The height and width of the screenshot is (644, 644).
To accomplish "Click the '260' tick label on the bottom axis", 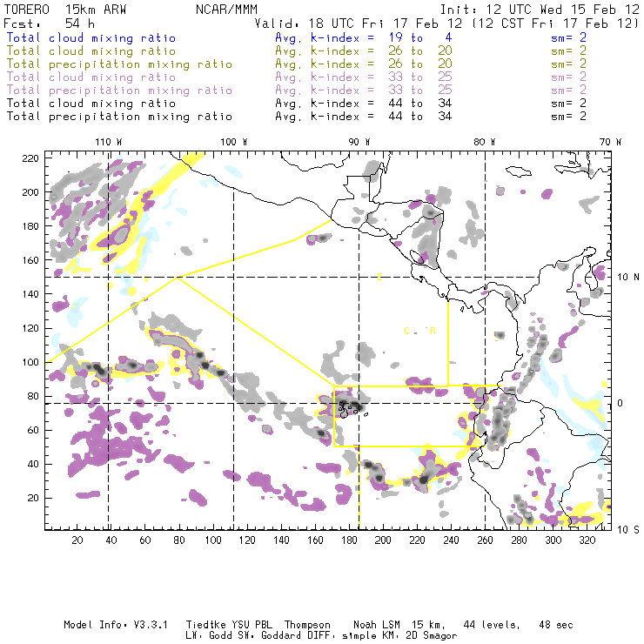I will [485, 540].
